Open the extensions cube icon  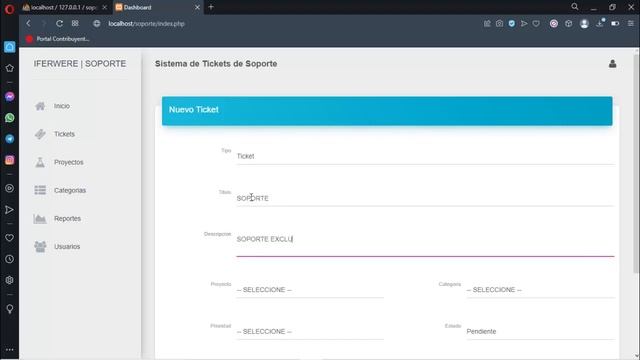point(569,24)
